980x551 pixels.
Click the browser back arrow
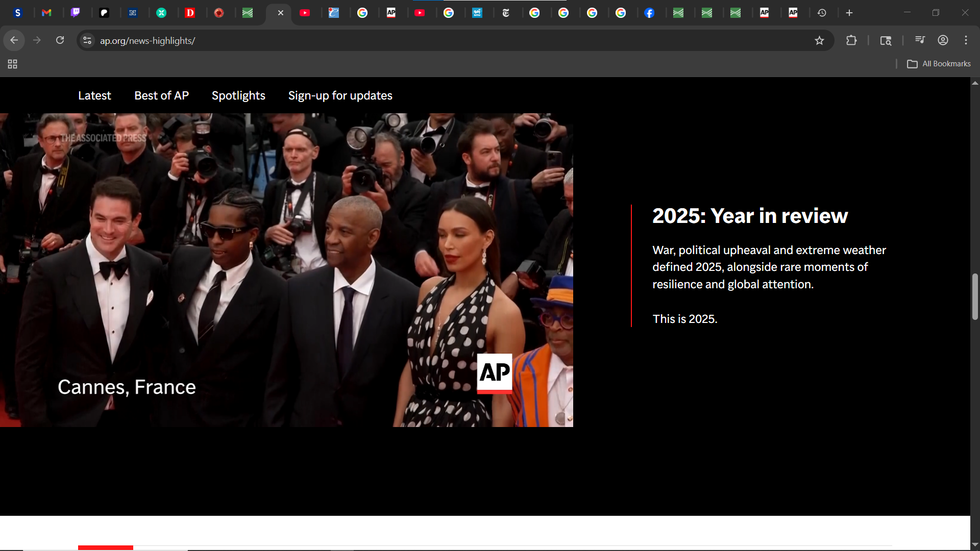coord(14,40)
